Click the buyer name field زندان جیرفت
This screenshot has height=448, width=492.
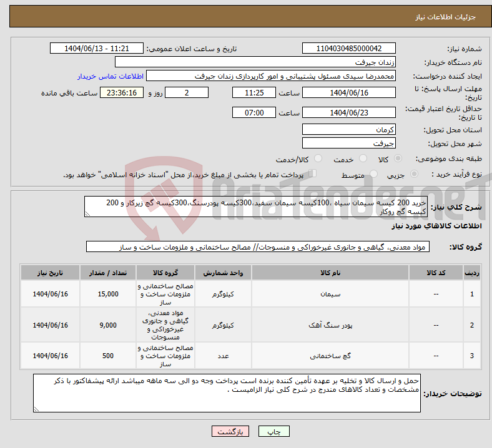click(255, 62)
